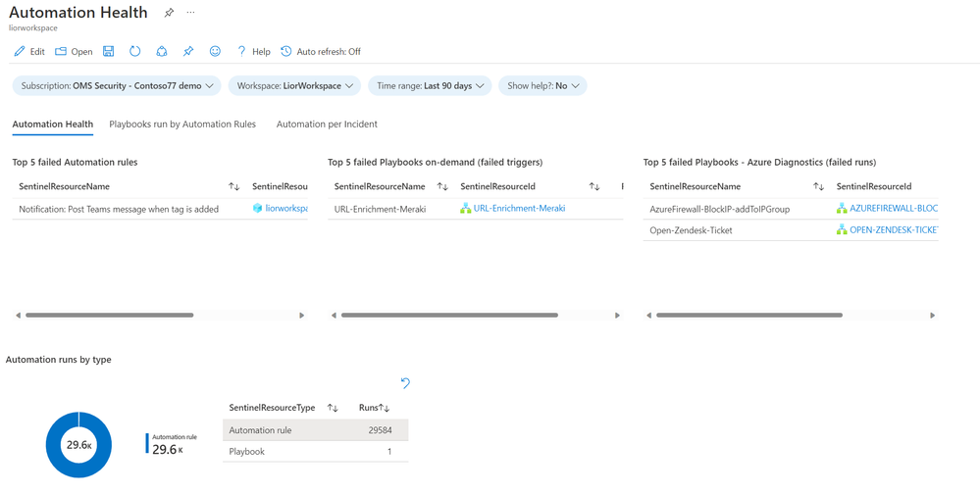980x495 pixels.
Task: Select the Automation rule row with 29584 runs
Action: (x=316, y=430)
